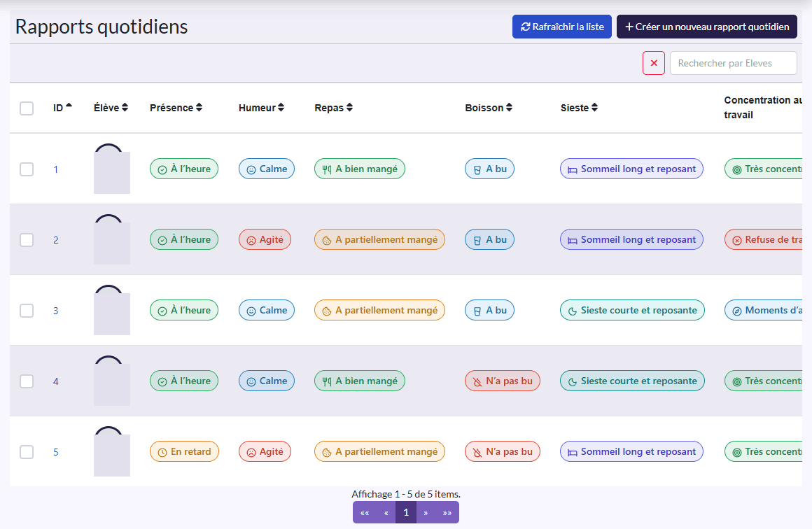Select the checkbox for report ID 4
This screenshot has height=529, width=812.
(x=27, y=381)
